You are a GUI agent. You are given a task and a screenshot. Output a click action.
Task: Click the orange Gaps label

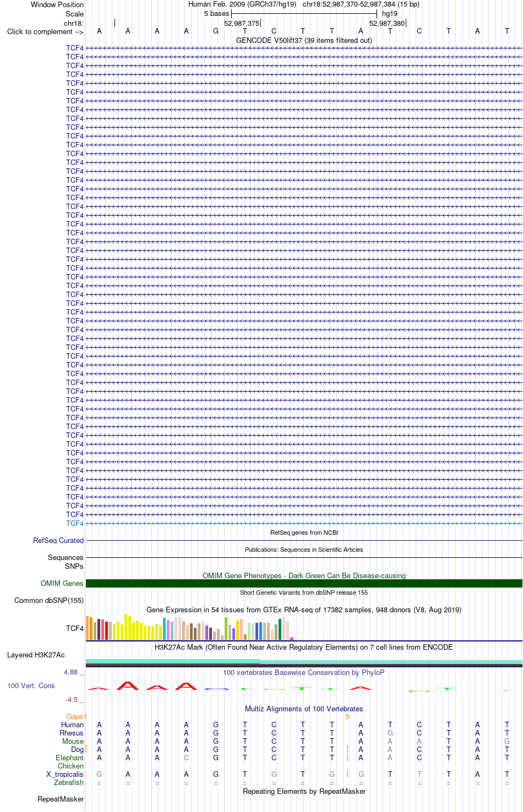pyautogui.click(x=75, y=716)
